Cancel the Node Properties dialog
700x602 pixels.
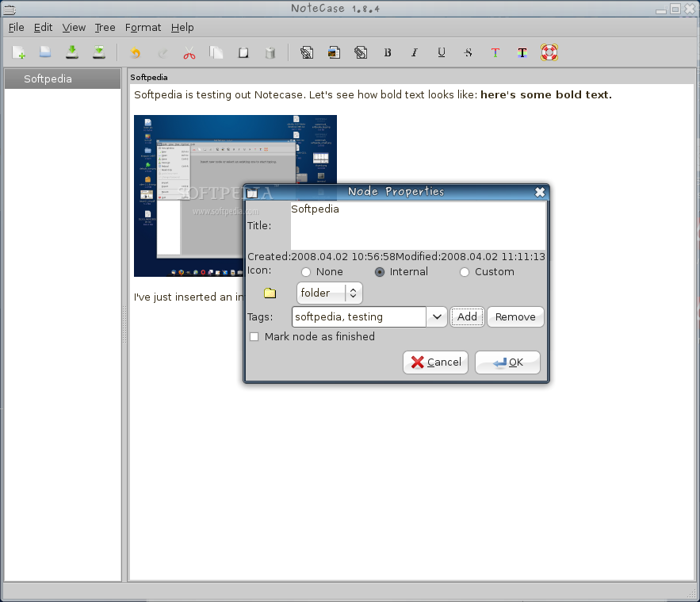point(435,362)
